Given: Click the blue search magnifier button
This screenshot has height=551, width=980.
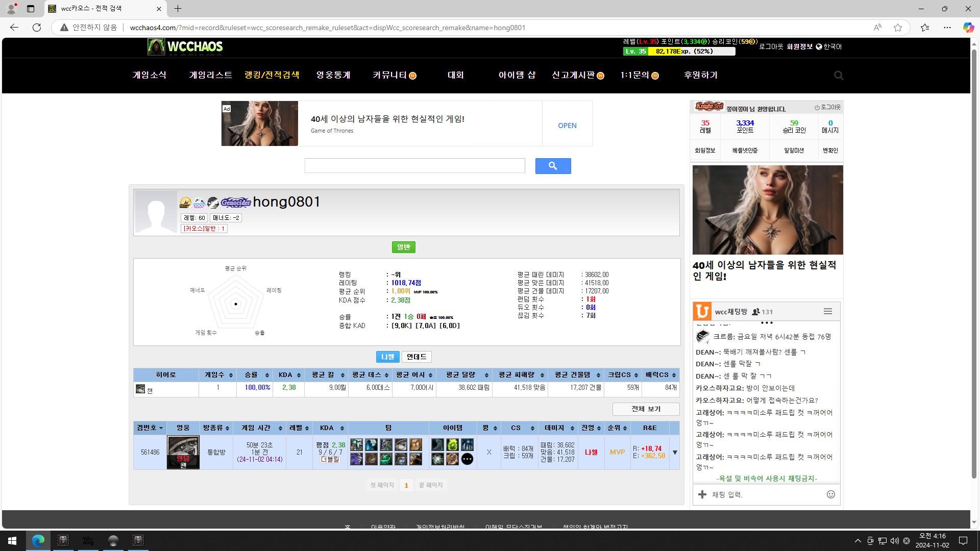Looking at the screenshot, I should click(x=553, y=166).
